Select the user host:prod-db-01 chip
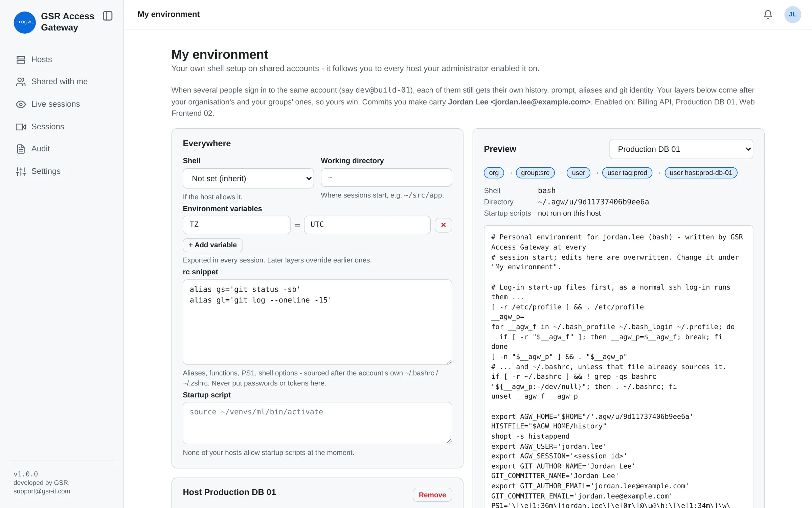The width and height of the screenshot is (812, 508). click(x=701, y=173)
